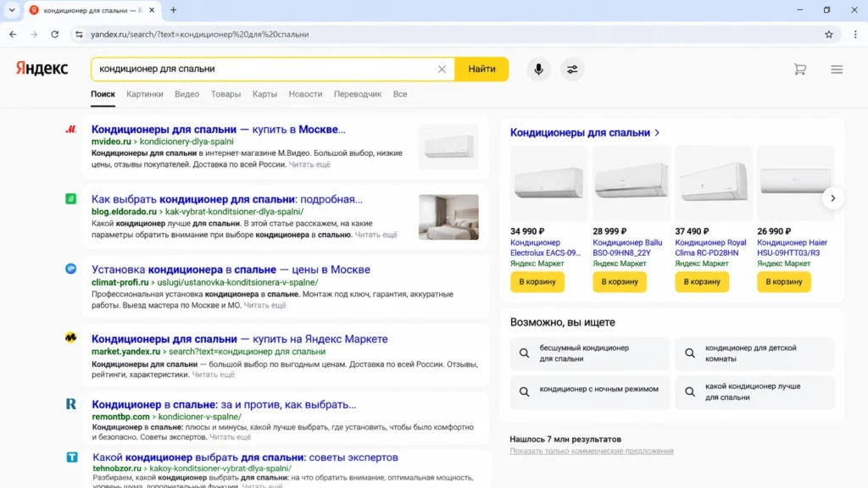Open Как выбрать кондиционер для спальни article

(x=227, y=199)
